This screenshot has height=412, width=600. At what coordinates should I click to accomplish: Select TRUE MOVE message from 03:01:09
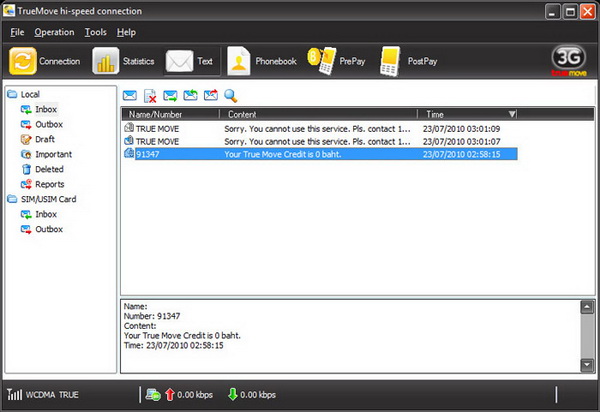click(320, 129)
